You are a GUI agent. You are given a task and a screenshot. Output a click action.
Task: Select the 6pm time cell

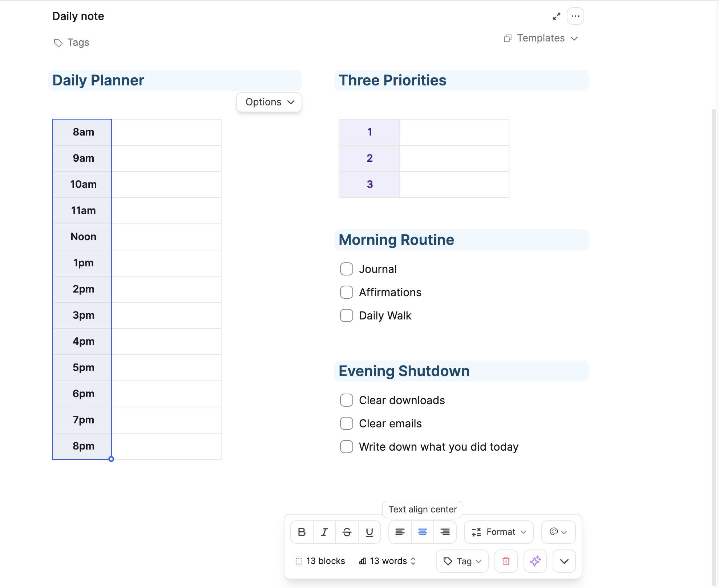(x=82, y=394)
